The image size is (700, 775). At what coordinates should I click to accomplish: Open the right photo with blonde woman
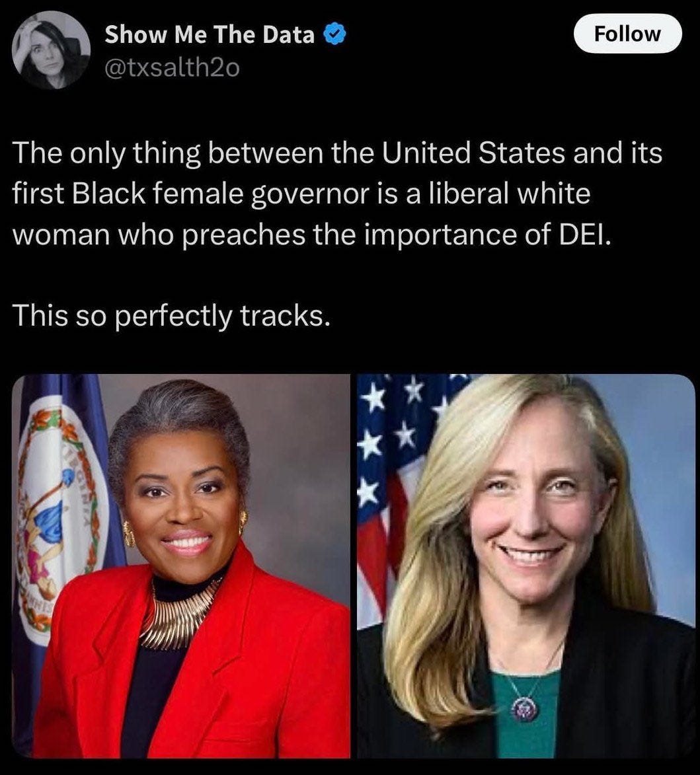click(x=526, y=566)
